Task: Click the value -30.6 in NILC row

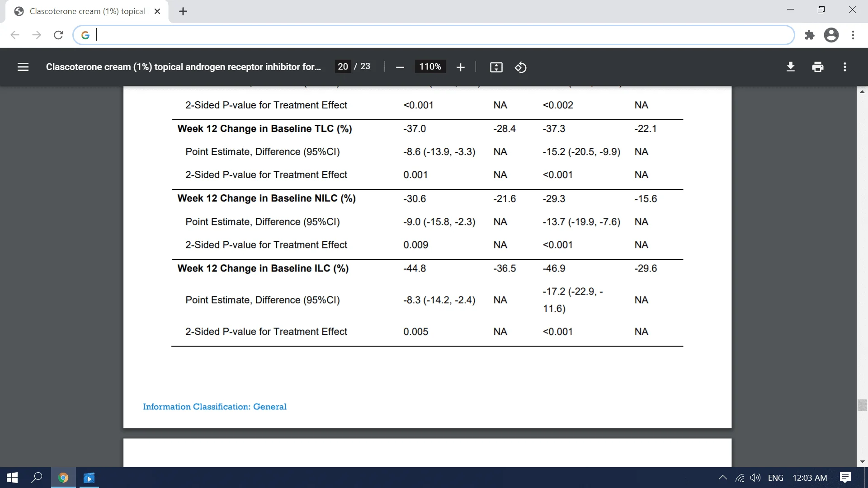Action: tap(414, 199)
